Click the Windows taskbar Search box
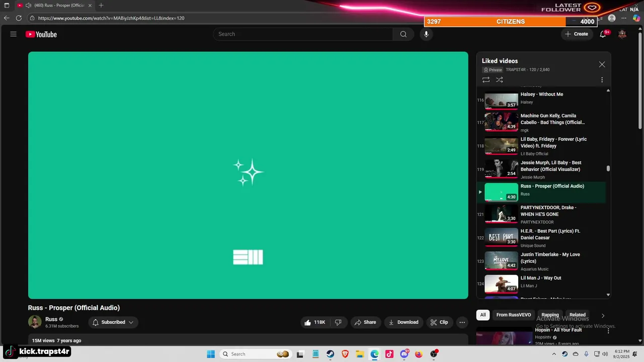This screenshot has width=644, height=362. click(256, 354)
